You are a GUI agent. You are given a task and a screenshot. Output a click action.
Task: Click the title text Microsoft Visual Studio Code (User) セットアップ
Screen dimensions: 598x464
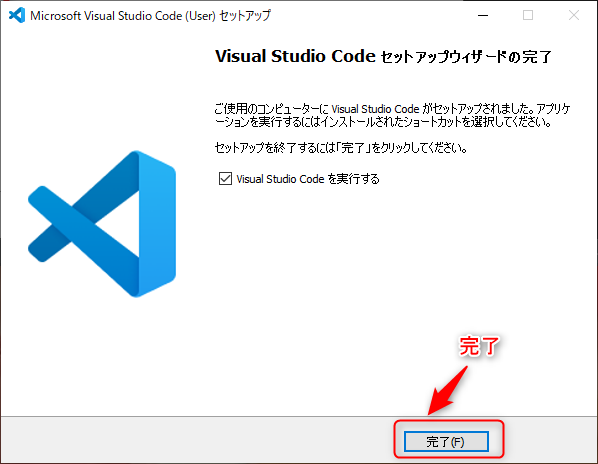tap(150, 16)
